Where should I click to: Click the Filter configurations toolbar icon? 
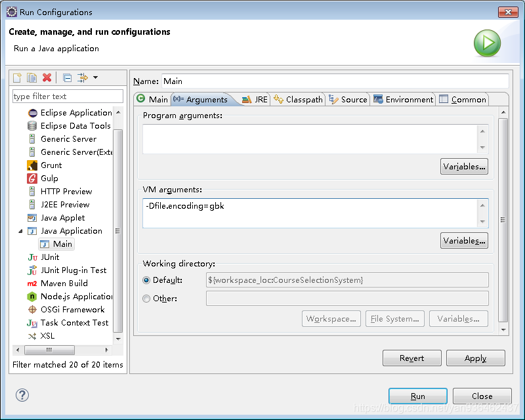coord(83,77)
